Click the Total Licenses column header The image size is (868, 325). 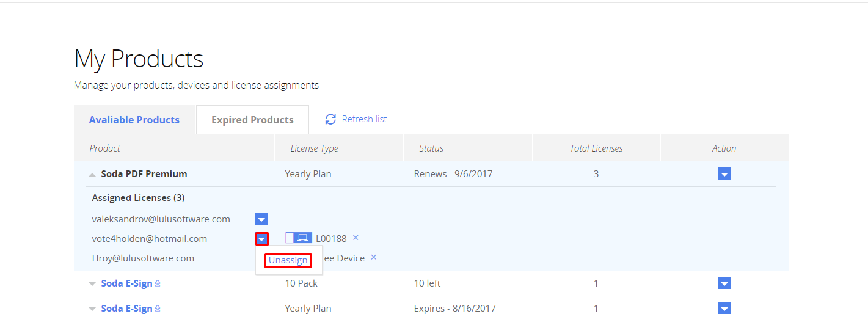[x=596, y=148]
